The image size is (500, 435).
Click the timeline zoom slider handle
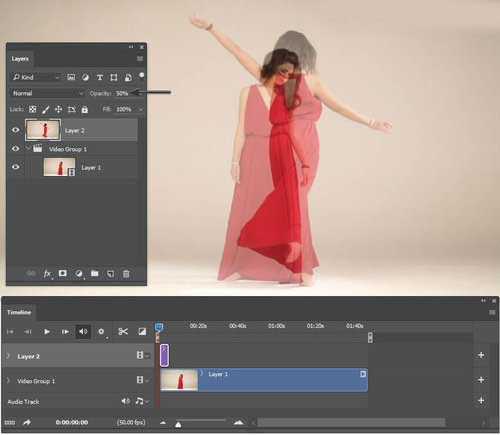coord(178,424)
